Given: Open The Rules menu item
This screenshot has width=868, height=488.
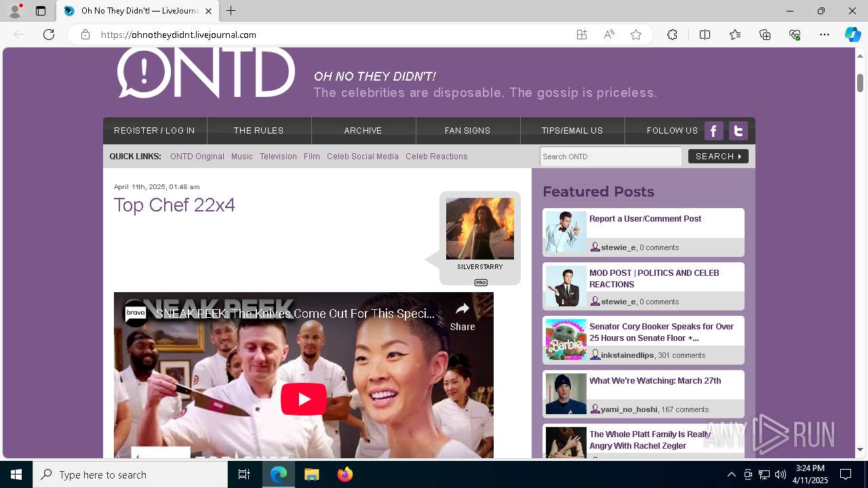Looking at the screenshot, I should [259, 131].
